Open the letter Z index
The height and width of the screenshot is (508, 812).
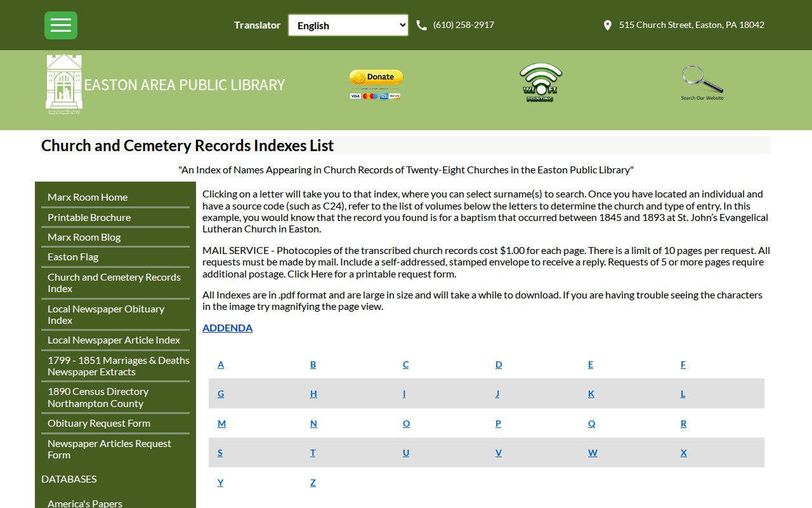click(313, 483)
